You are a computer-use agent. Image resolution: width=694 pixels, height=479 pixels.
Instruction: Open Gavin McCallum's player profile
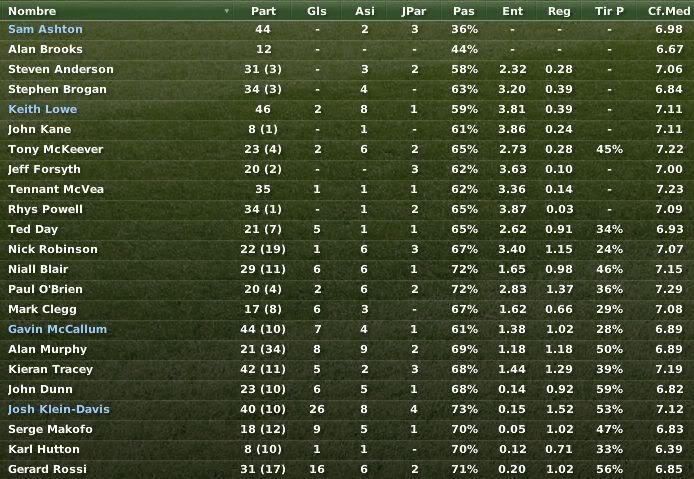pos(58,329)
